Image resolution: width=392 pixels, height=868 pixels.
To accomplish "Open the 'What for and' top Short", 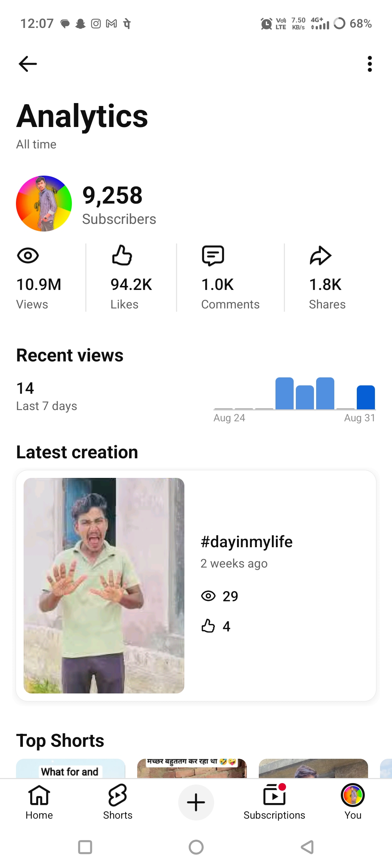I will pos(70,768).
